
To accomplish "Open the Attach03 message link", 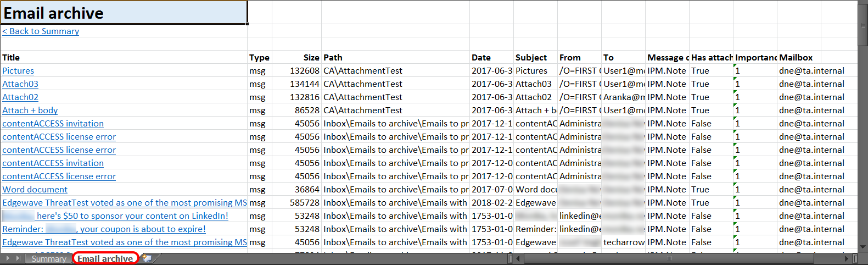I will (20, 84).
